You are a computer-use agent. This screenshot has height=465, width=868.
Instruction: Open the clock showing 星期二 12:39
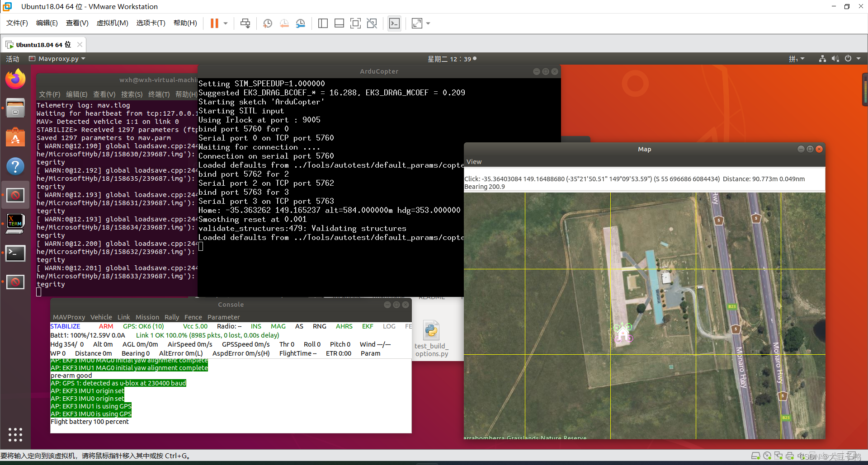click(x=452, y=59)
